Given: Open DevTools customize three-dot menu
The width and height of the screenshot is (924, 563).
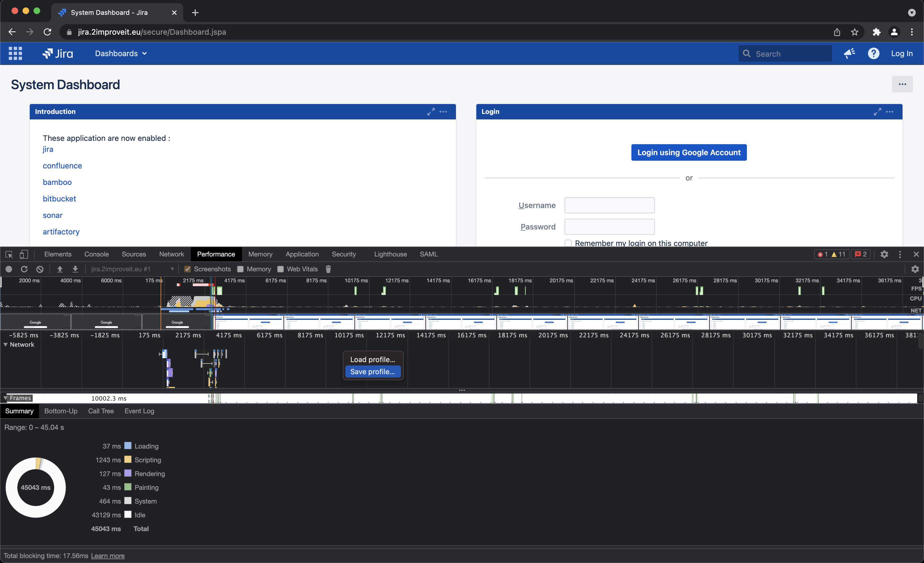Looking at the screenshot, I should pyautogui.click(x=900, y=255).
